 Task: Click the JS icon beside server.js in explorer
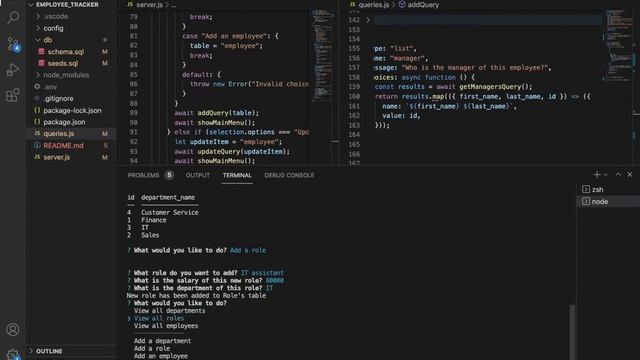point(37,157)
